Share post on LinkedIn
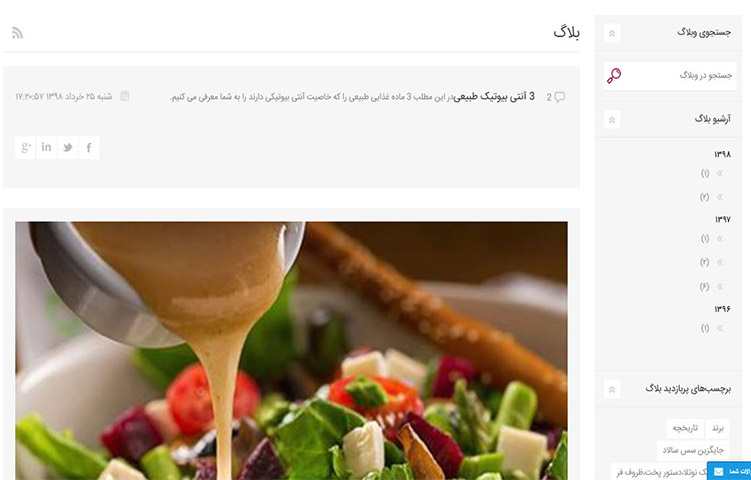 pos(46,148)
